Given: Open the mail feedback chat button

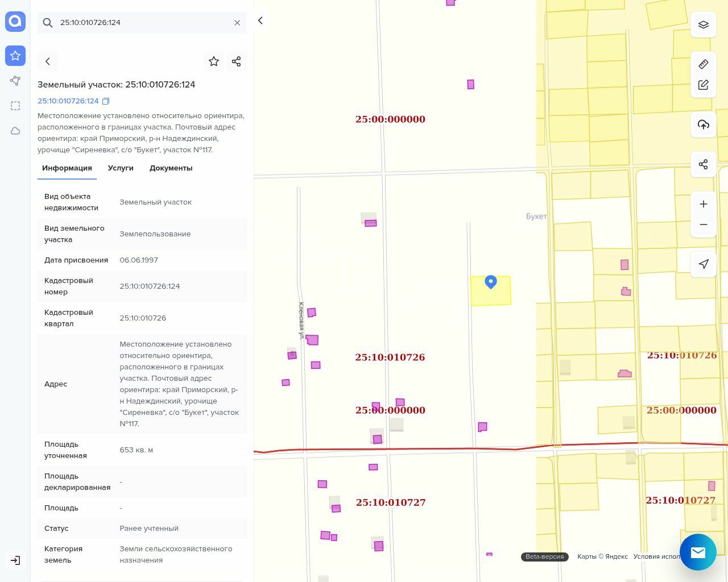Looking at the screenshot, I should click(x=698, y=552).
